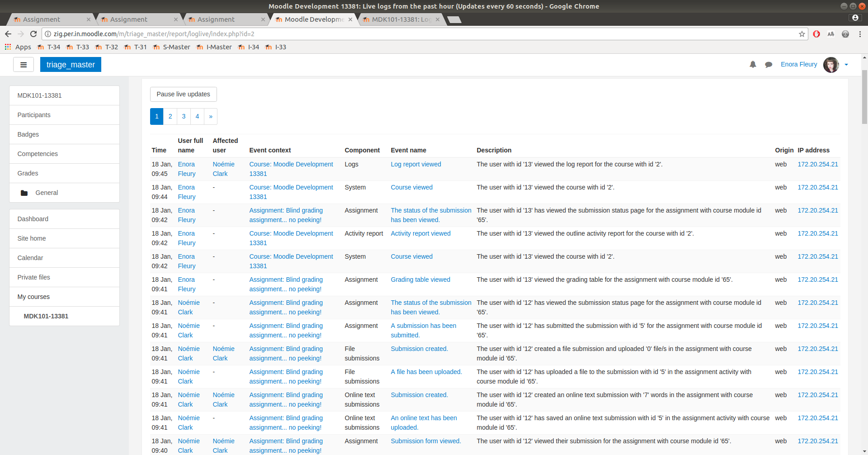The width and height of the screenshot is (868, 455).
Task: Open the I-Master bookmark
Action: (x=214, y=47)
